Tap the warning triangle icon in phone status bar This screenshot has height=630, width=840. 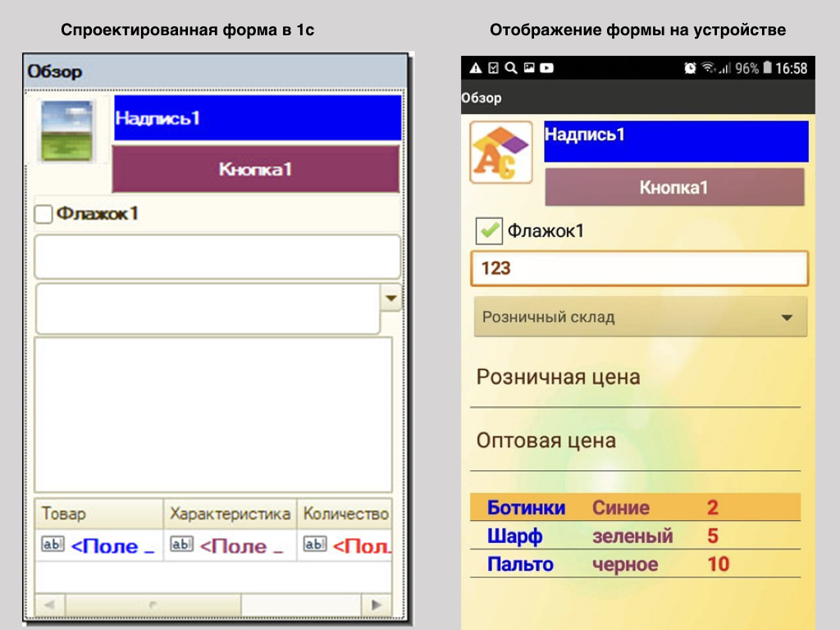click(476, 68)
